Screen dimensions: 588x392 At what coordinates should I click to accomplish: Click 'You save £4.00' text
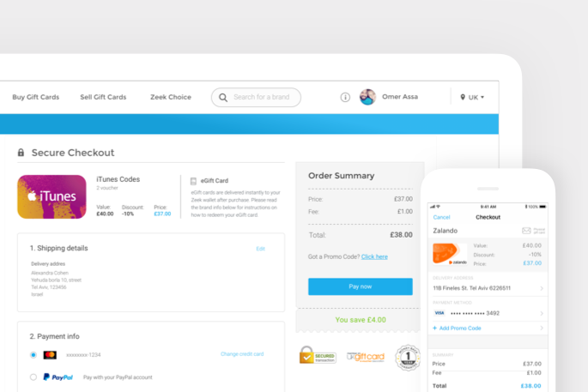point(361,320)
